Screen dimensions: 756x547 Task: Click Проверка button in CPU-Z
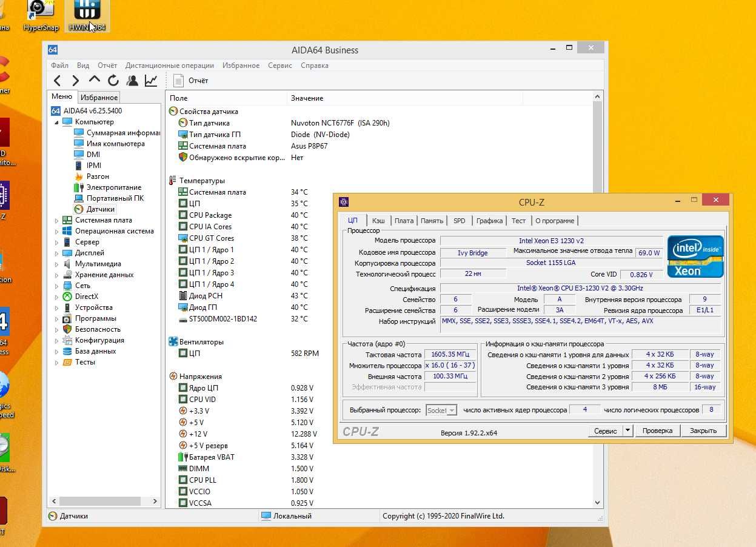(657, 431)
